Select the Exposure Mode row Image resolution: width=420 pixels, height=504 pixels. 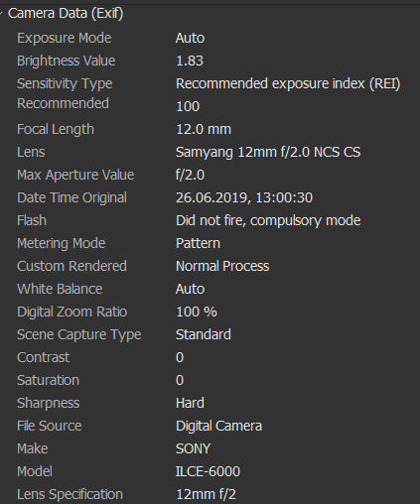(210, 38)
